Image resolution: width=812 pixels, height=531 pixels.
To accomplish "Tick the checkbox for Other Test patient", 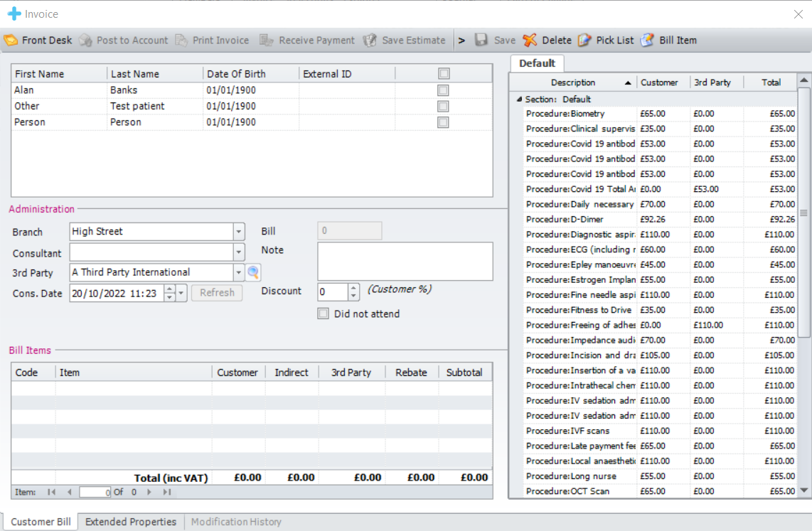I will tap(443, 106).
